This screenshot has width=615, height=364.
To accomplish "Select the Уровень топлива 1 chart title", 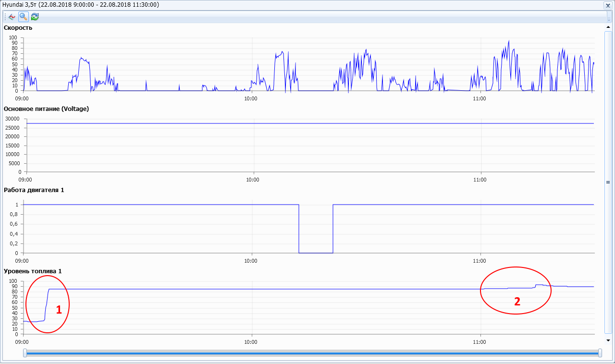I will [x=33, y=271].
